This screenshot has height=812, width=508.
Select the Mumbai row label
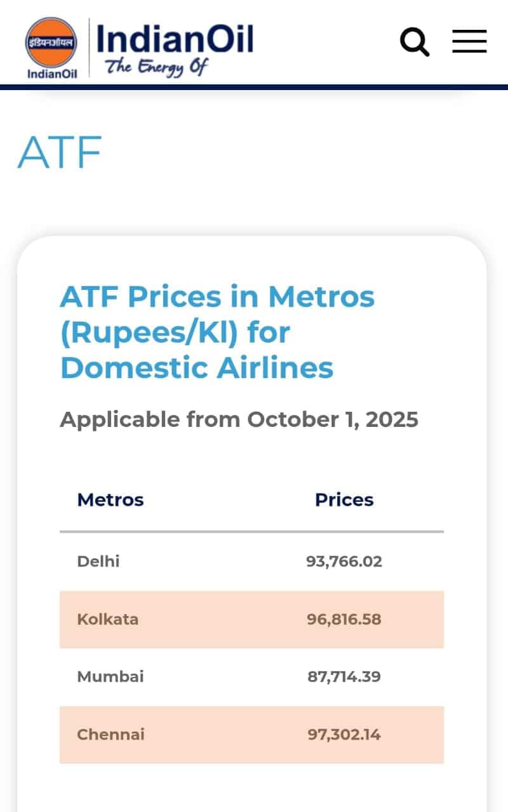[110, 676]
